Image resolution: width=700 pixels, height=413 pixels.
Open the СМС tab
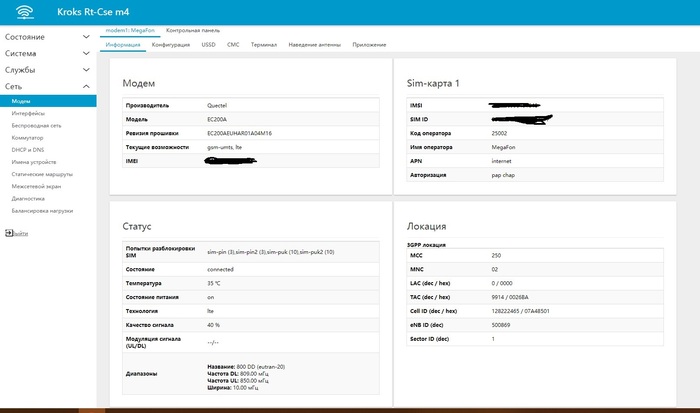[x=233, y=45]
